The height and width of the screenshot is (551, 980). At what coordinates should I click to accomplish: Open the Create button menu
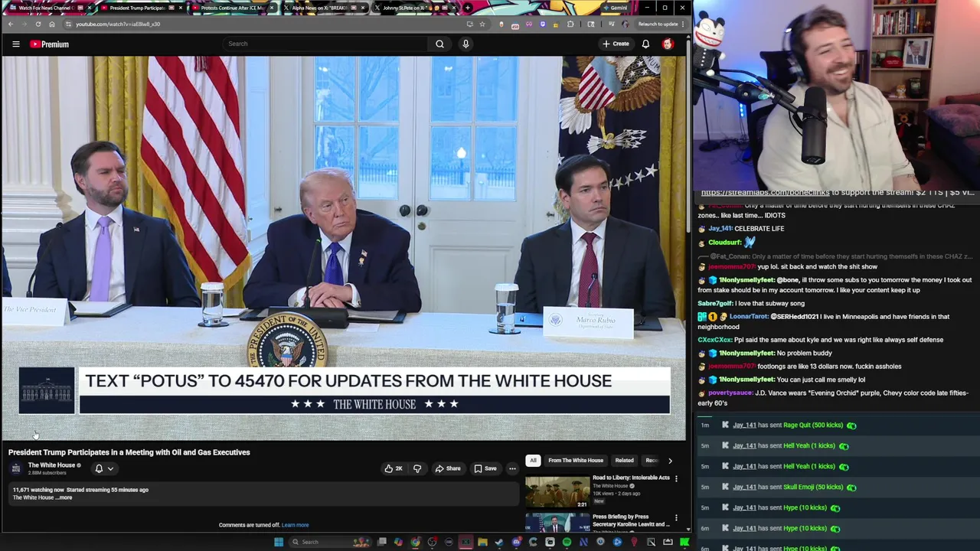(x=616, y=44)
